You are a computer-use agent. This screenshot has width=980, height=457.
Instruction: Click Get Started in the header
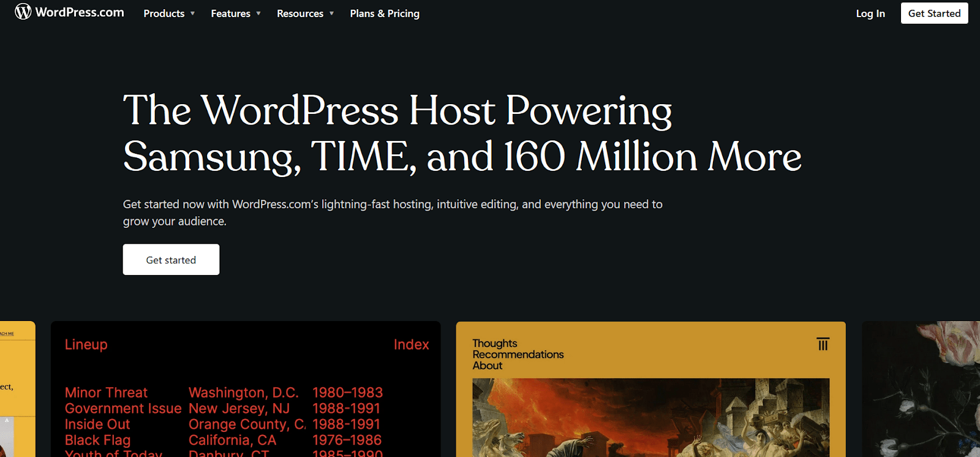[x=934, y=13]
